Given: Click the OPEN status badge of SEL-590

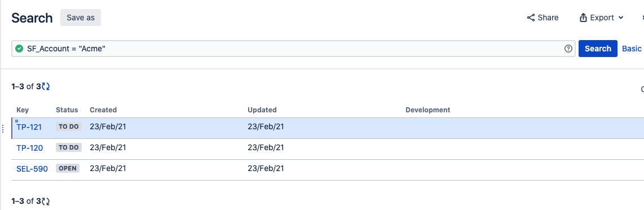Looking at the screenshot, I should click(68, 168).
